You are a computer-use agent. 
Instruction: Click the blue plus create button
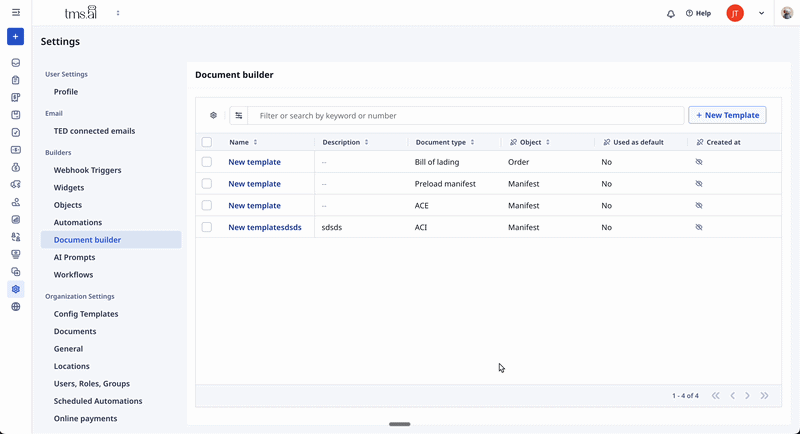click(15, 37)
